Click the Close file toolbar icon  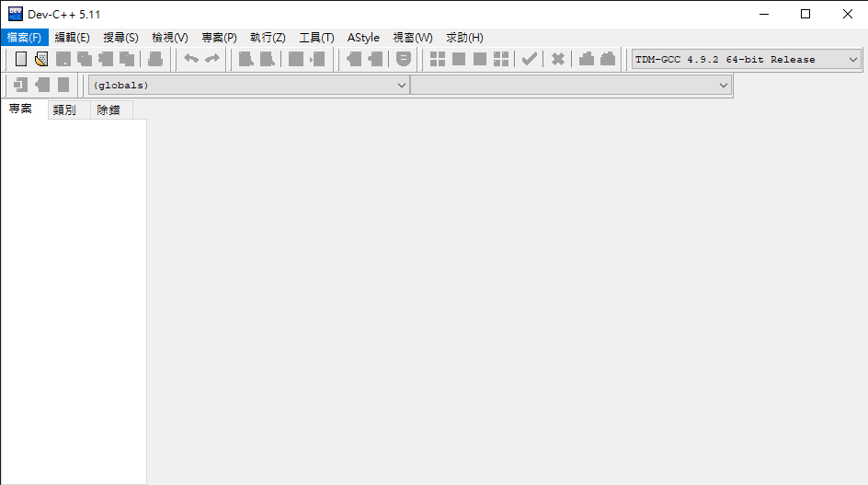click(106, 59)
